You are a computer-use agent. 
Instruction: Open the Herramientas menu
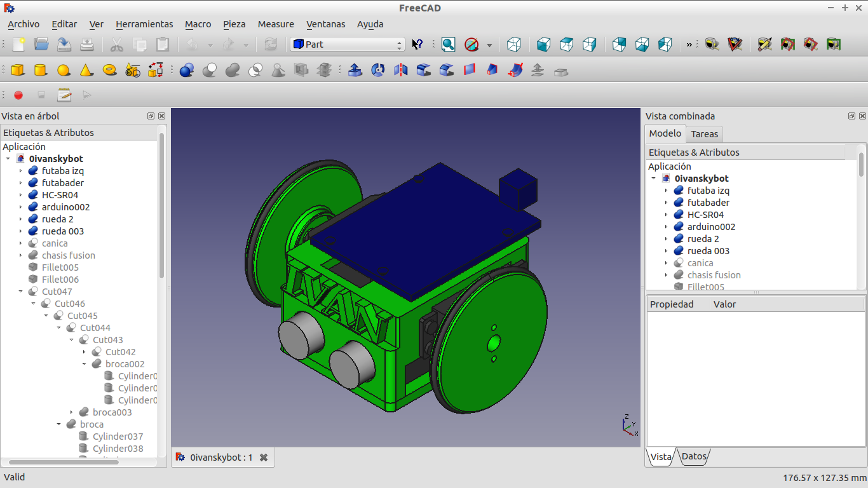pyautogui.click(x=144, y=24)
